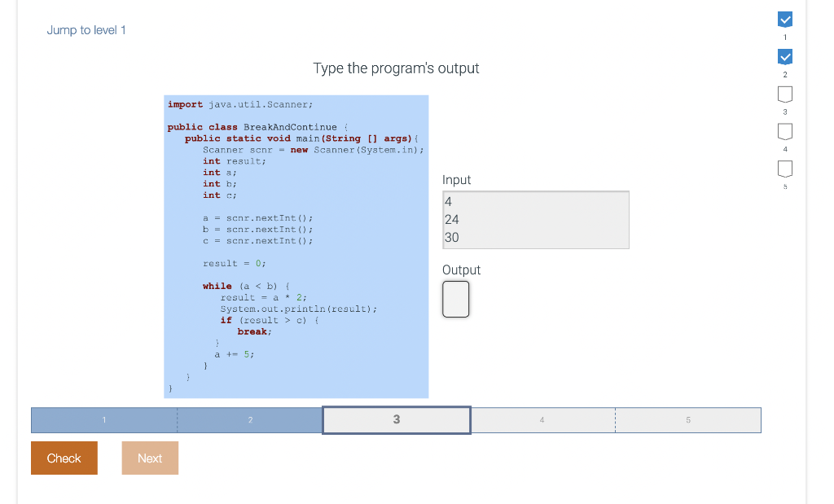Viewport: 834px width, 504px height.
Task: Click the Output answer field
Action: pos(455,299)
